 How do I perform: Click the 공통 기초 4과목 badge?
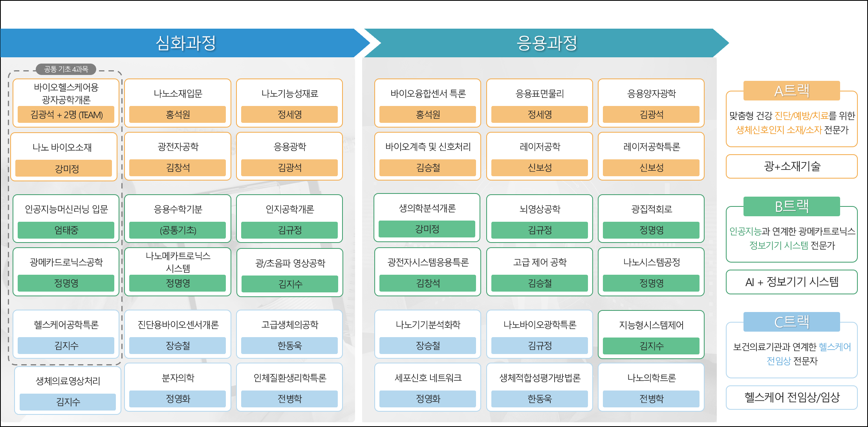66,69
